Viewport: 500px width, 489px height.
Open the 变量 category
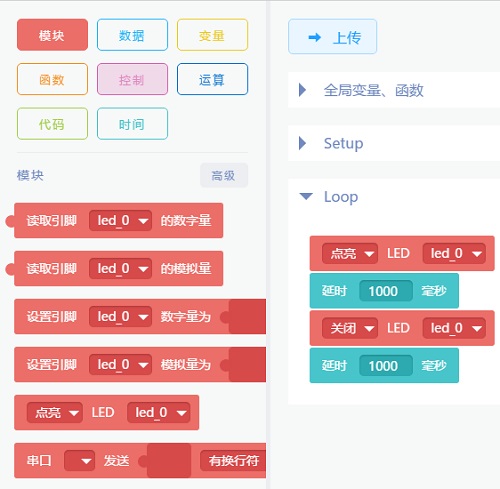click(212, 35)
